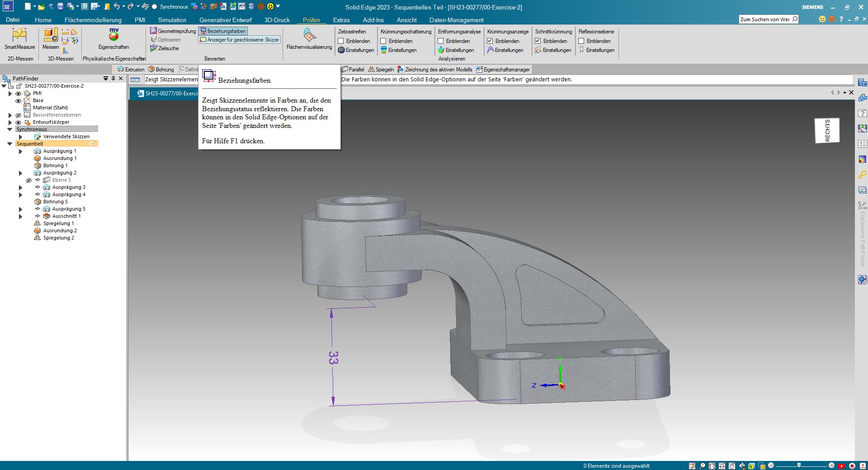Toggle PMI visibility eye in PathFinder

click(19, 94)
